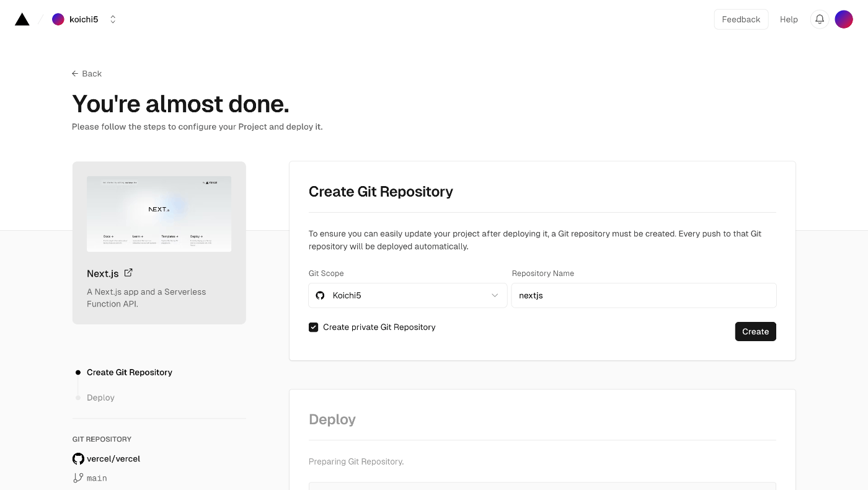Screen dimensions: 868x490
Task: Go Back using the arrow link
Action: (87, 73)
